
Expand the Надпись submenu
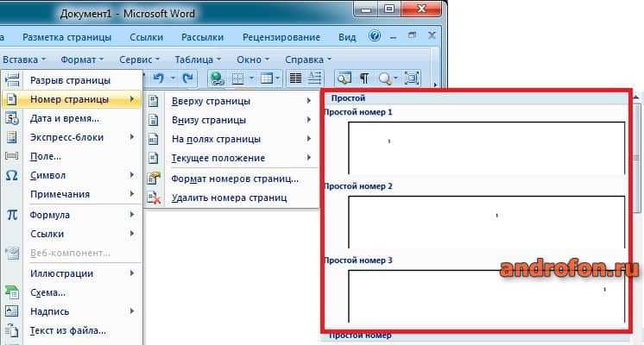pos(72,311)
